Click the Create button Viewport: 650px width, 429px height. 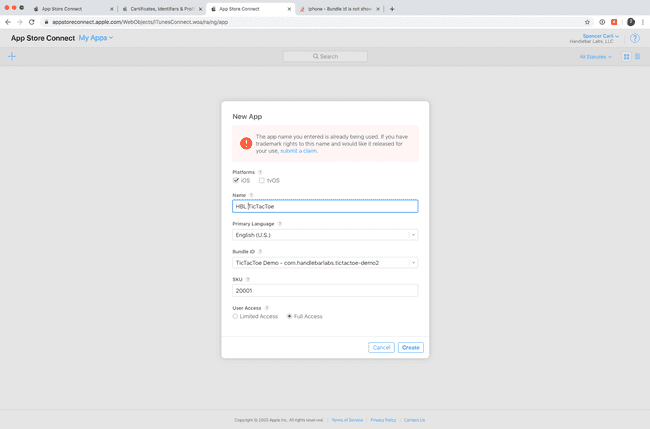(411, 347)
